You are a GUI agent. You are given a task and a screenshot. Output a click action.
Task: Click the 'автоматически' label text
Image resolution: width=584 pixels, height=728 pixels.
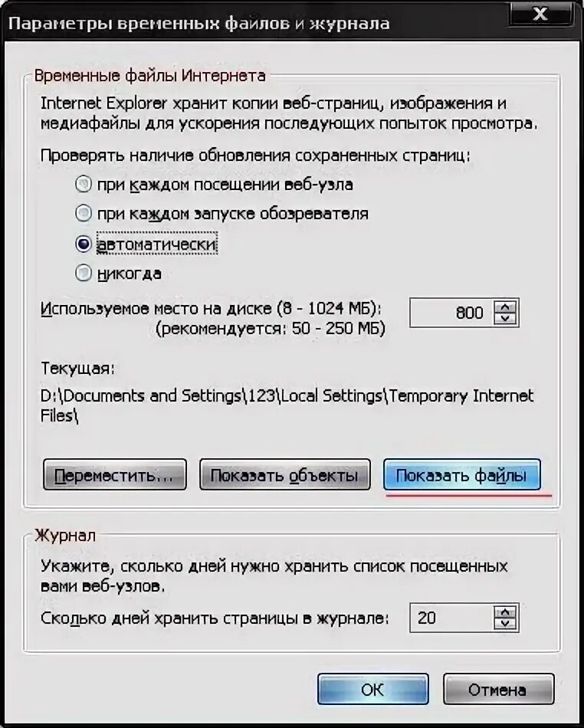click(156, 244)
